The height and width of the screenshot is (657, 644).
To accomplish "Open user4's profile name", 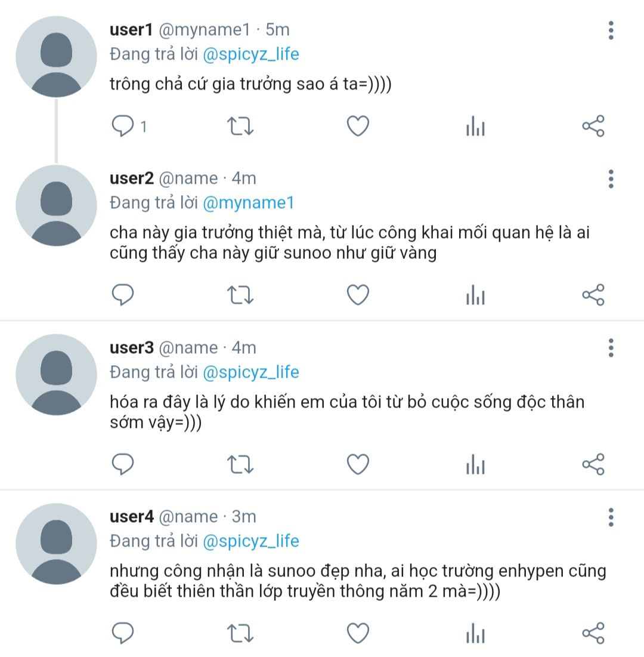I will pos(132,516).
